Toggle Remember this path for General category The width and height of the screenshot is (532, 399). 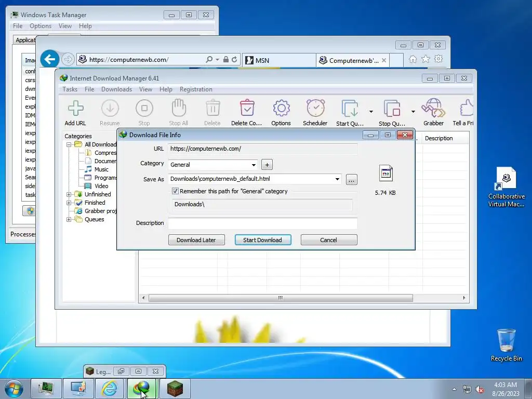[x=175, y=191]
